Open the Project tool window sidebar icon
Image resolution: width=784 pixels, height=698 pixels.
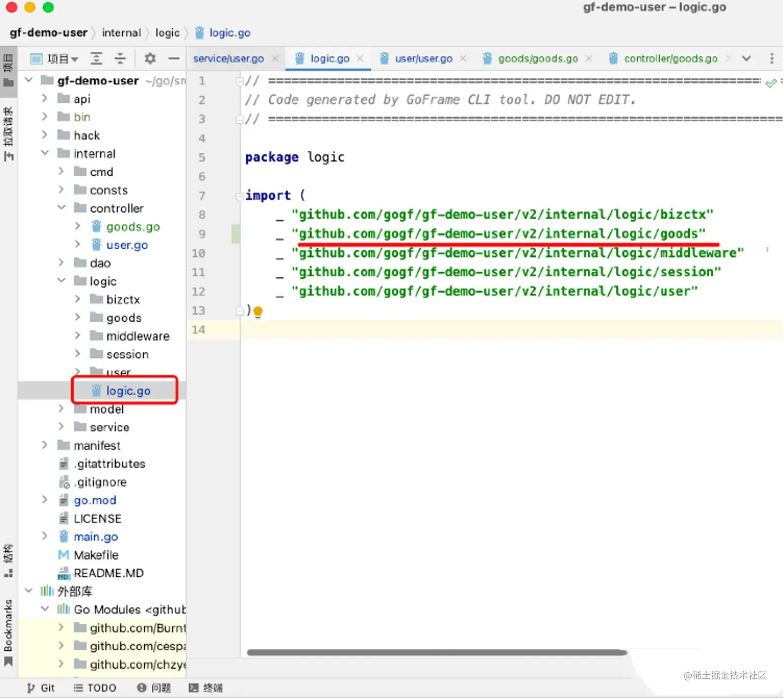pyautogui.click(x=8, y=70)
